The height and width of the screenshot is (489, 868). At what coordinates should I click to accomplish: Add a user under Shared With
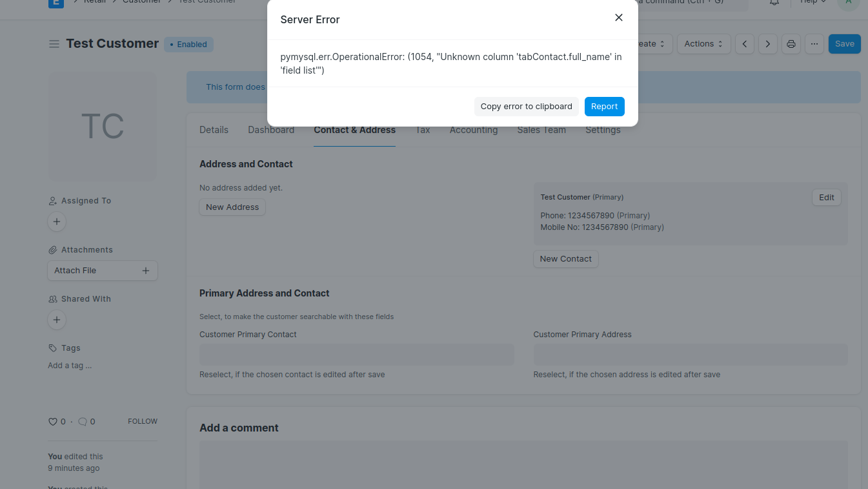(x=57, y=320)
